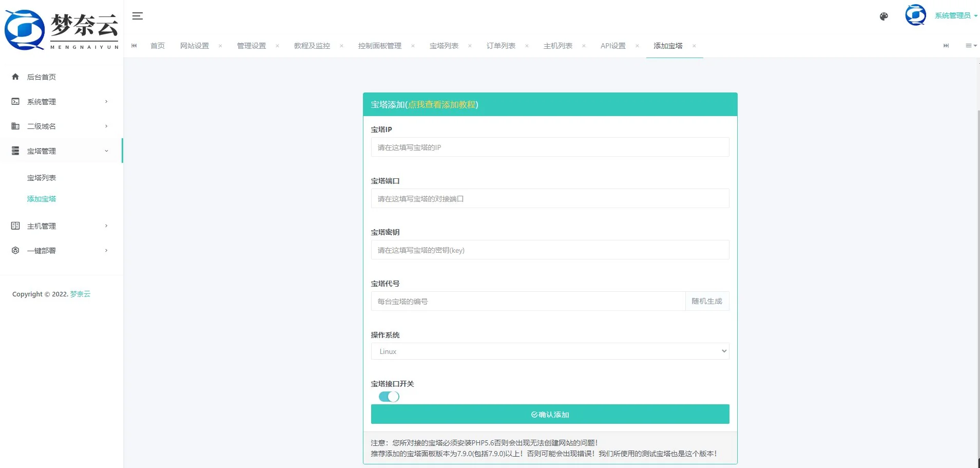Click the 随机生成 button for 宝塔代号

click(707, 301)
